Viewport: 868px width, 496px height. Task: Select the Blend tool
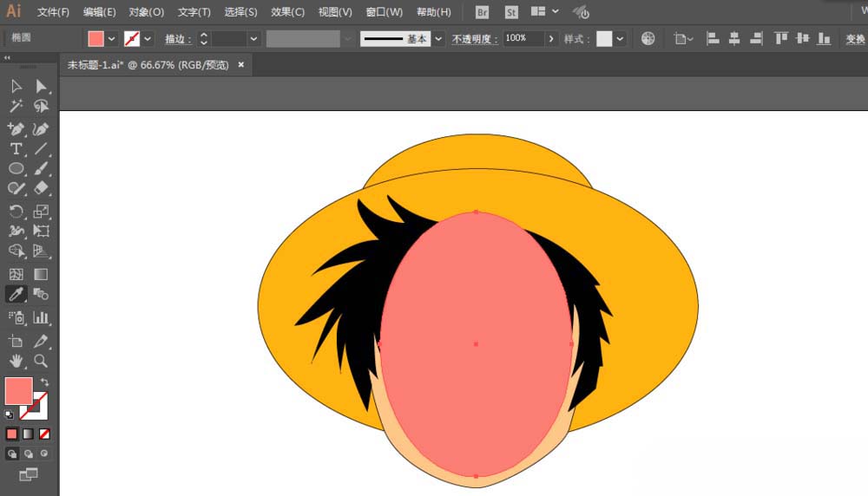[x=41, y=294]
